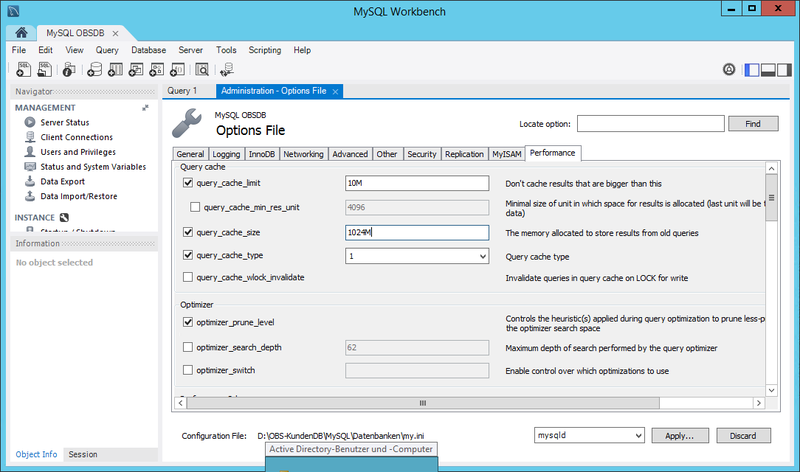The width and height of the screenshot is (800, 472).
Task: Click the search table data toolbar icon
Action: coord(202,70)
